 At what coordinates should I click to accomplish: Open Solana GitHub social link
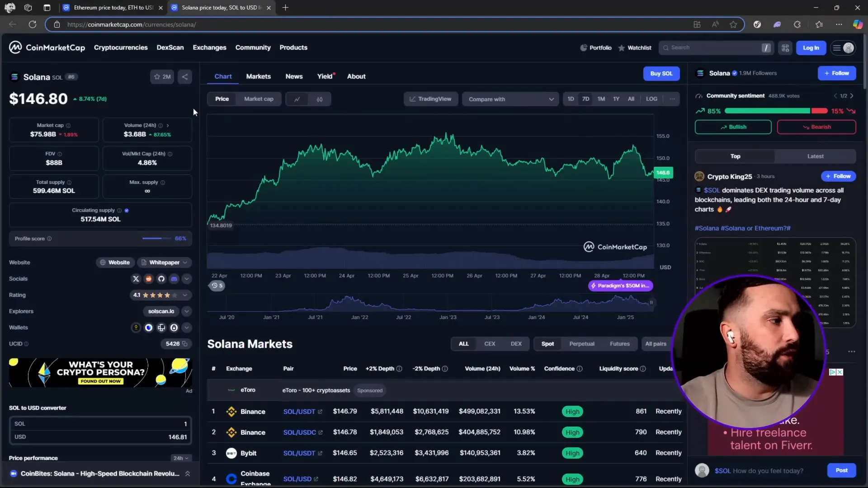[x=161, y=279]
